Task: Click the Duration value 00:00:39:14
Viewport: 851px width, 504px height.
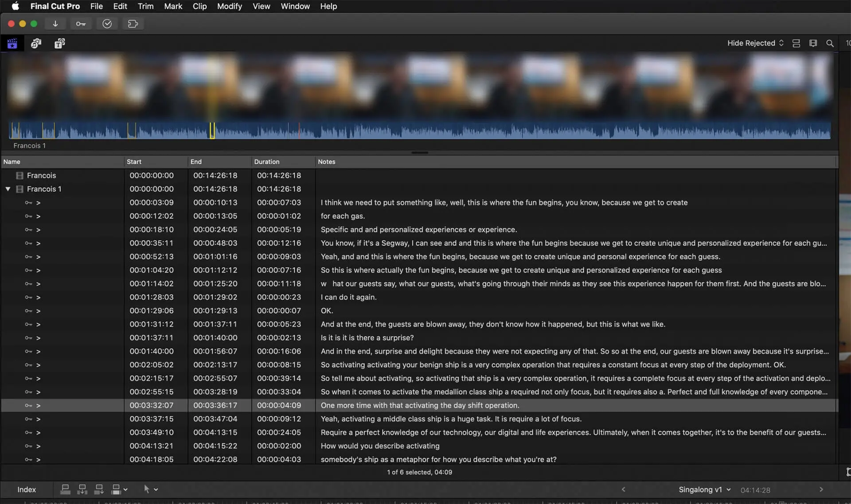Action: (x=279, y=378)
